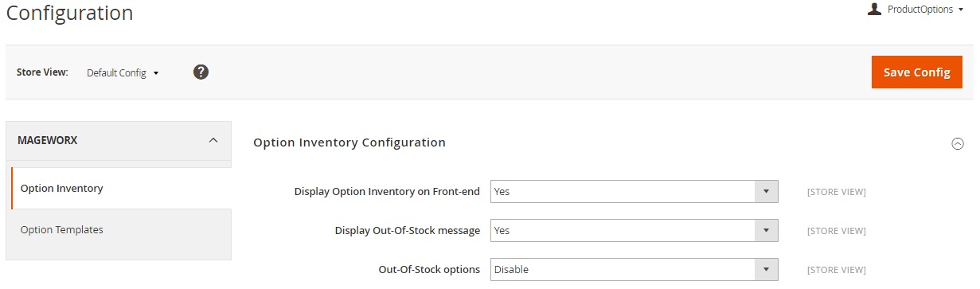Click the user account silhouette icon

(874, 9)
